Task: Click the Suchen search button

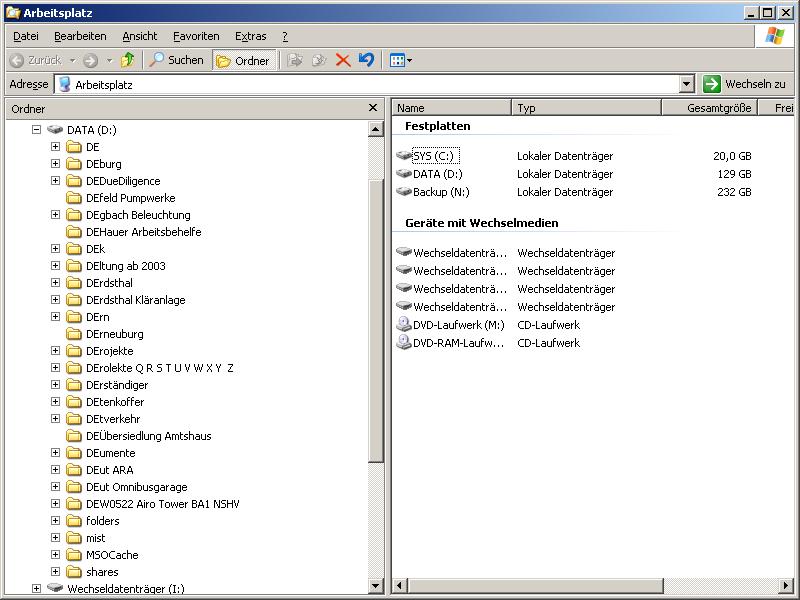Action: click(177, 60)
